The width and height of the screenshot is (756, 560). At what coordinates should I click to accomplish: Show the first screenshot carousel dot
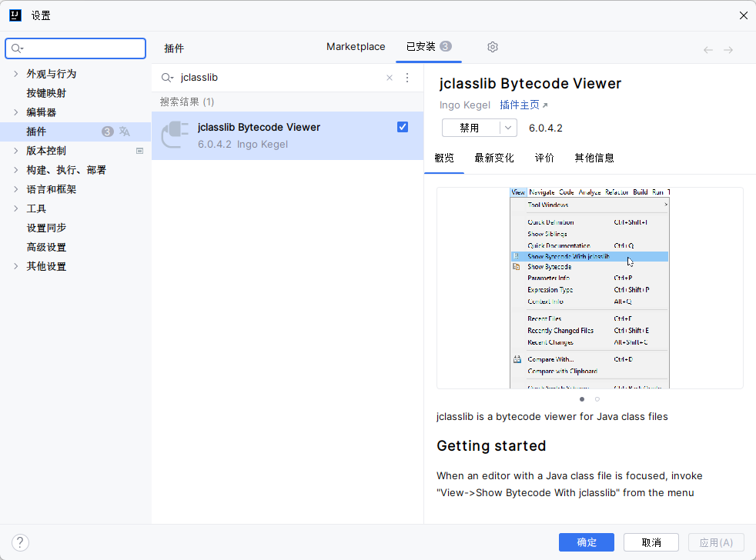click(582, 399)
